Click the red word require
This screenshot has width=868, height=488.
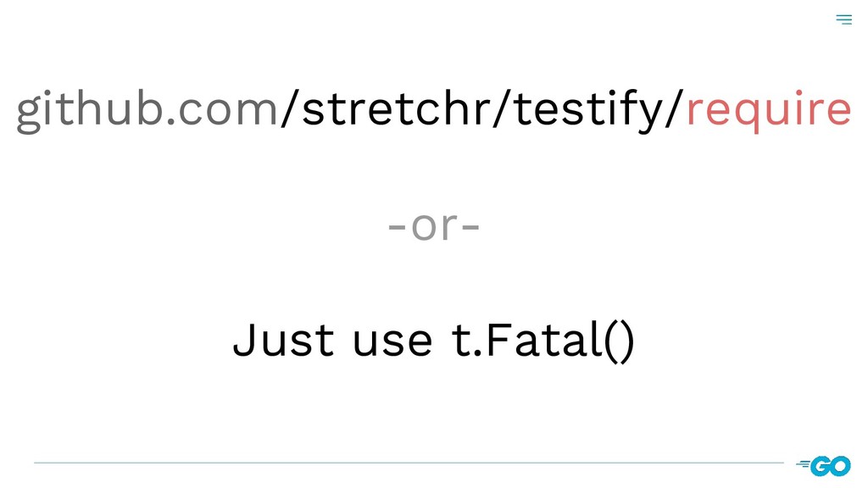pyautogui.click(x=768, y=111)
